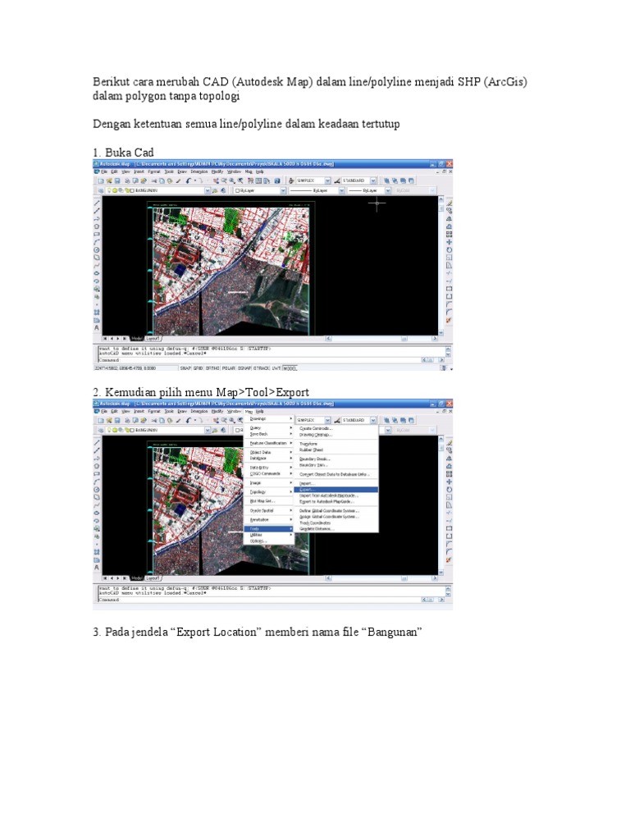Select Tools entry in the Map menu
Screen dimensions: 630x840
[268, 529]
